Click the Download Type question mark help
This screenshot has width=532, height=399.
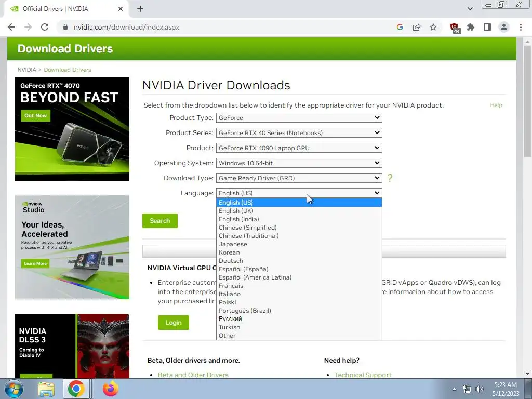[x=390, y=178]
